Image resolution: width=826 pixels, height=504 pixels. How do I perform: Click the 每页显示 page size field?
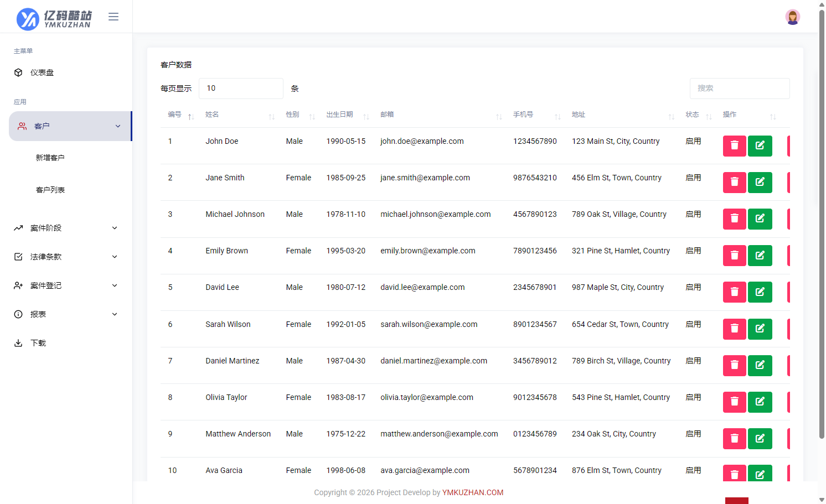pos(241,89)
